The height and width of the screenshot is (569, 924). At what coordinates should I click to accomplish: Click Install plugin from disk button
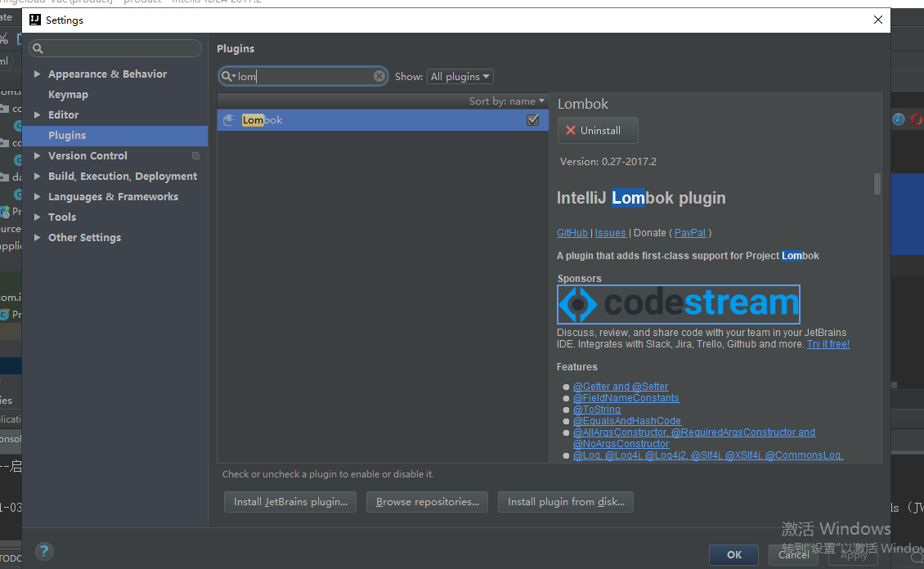click(x=566, y=502)
